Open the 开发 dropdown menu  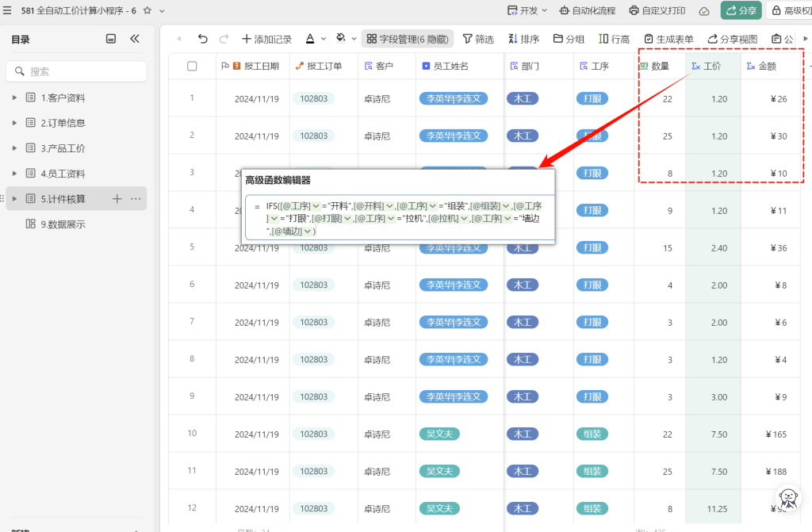[529, 10]
